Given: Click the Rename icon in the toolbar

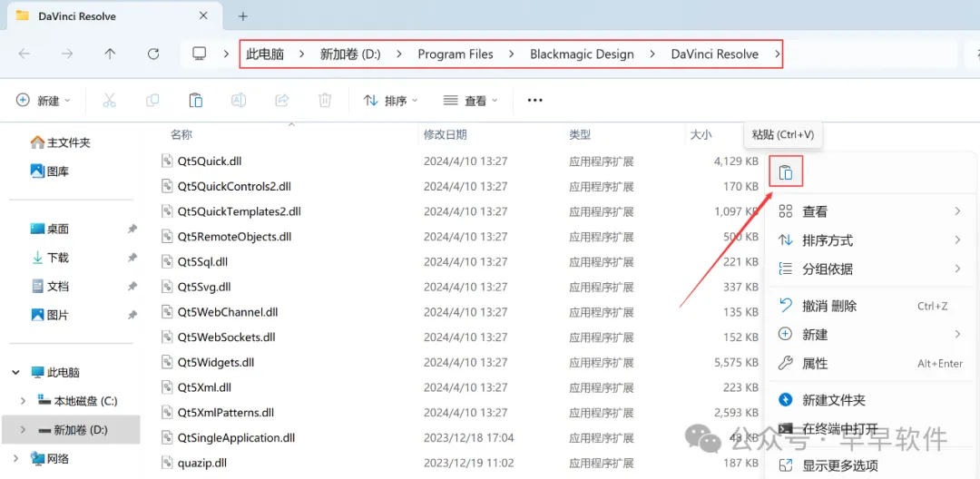Looking at the screenshot, I should [238, 100].
